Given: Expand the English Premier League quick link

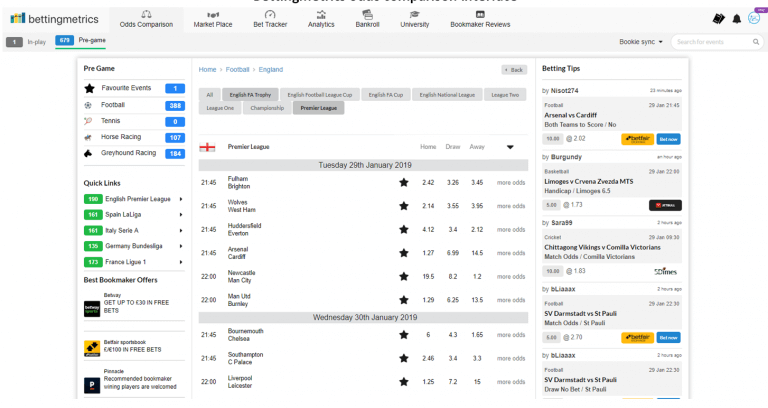Looking at the screenshot, I should point(181,199).
